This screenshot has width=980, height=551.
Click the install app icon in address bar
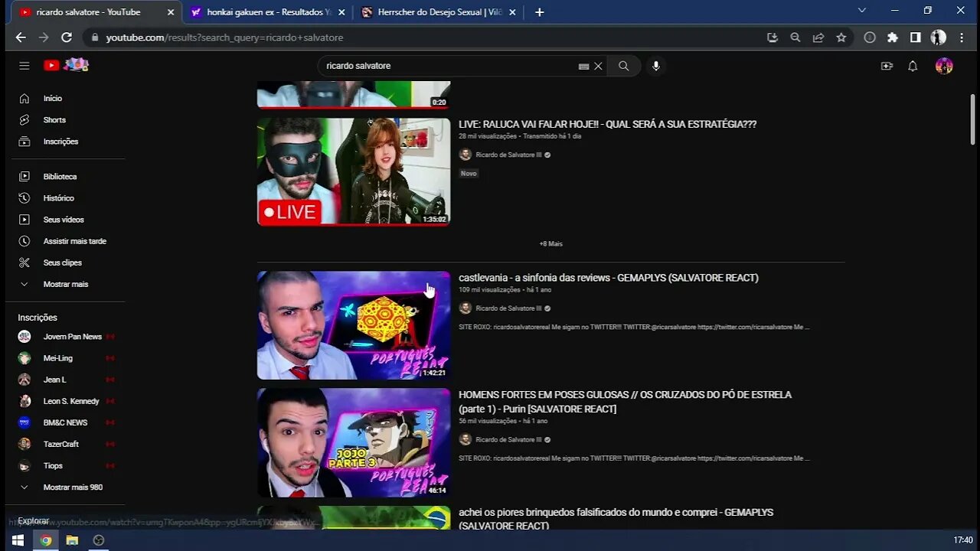[772, 37]
